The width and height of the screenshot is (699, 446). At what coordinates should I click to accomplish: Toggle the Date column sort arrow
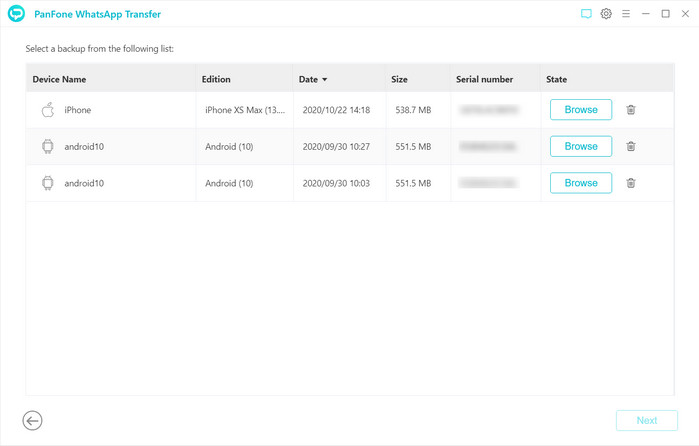point(325,79)
